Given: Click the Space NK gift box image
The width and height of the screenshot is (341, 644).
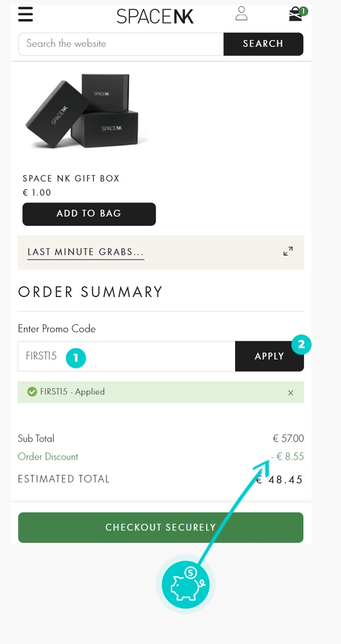Looking at the screenshot, I should pyautogui.click(x=82, y=112).
